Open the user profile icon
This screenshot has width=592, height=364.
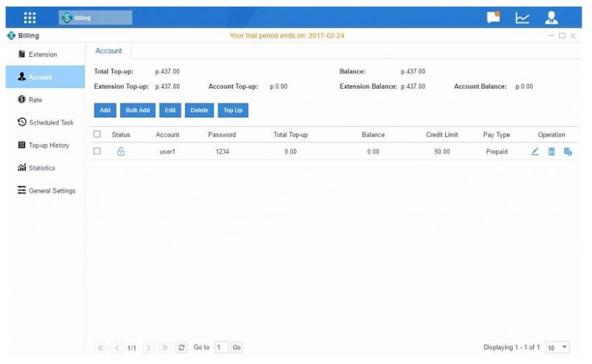[x=551, y=18]
